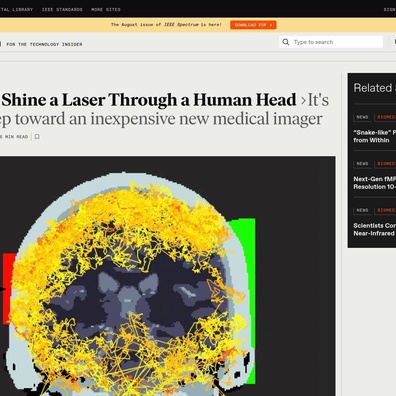The width and height of the screenshot is (396, 396).
Task: Click the Sign In link in top bar
Action: tap(390, 10)
